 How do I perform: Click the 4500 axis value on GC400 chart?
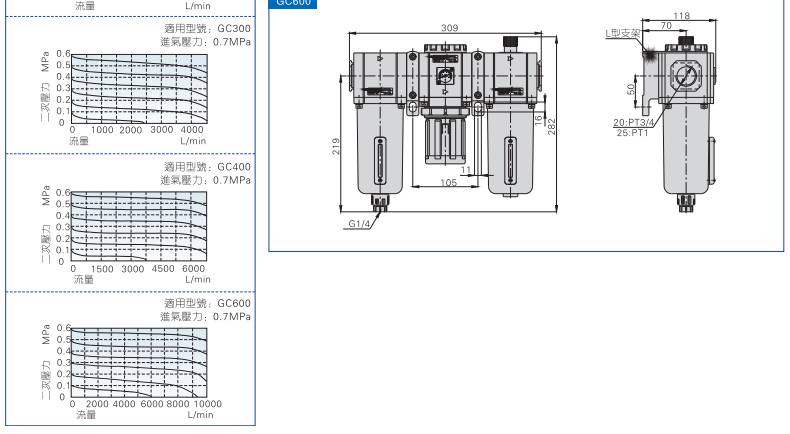(163, 269)
